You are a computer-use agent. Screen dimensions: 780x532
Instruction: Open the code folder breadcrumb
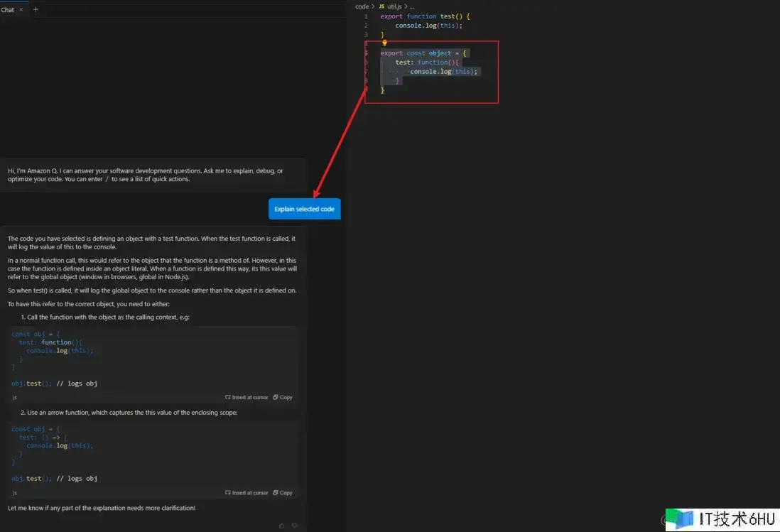[362, 6]
